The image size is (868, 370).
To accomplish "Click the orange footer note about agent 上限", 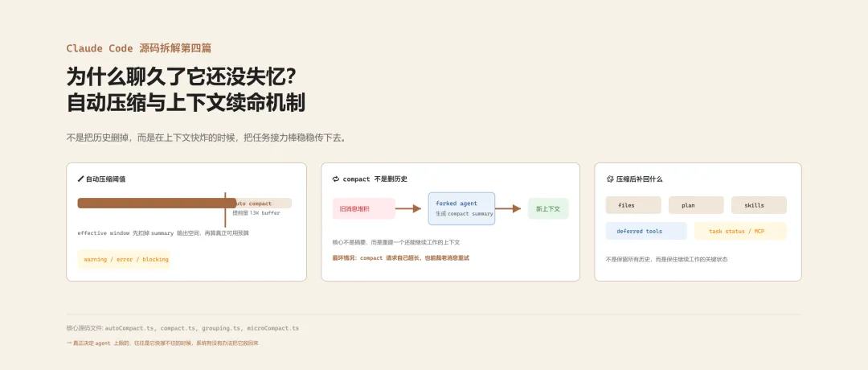I will point(162,343).
